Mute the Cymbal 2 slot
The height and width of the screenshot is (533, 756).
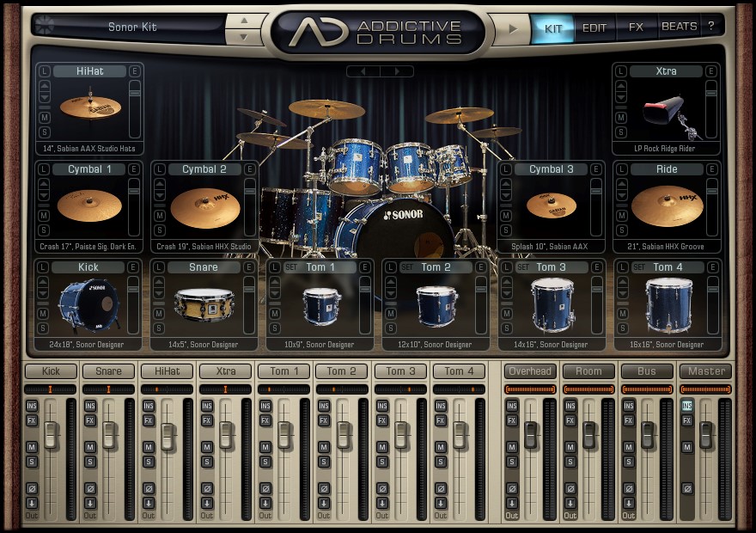(160, 216)
